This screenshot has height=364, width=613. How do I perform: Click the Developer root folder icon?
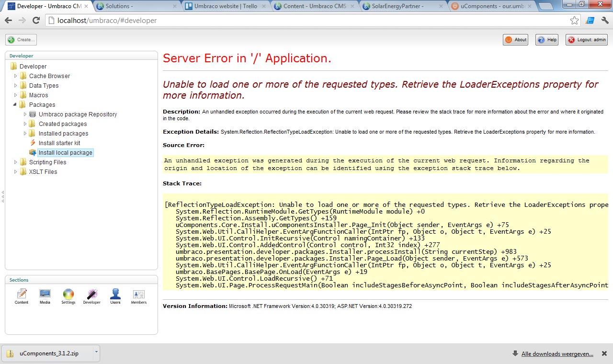pos(13,66)
